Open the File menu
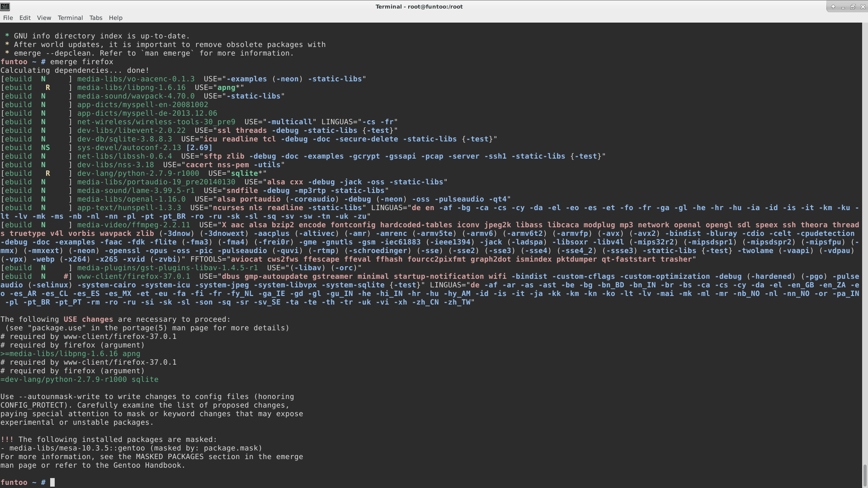868x488 pixels. pyautogui.click(x=8, y=18)
